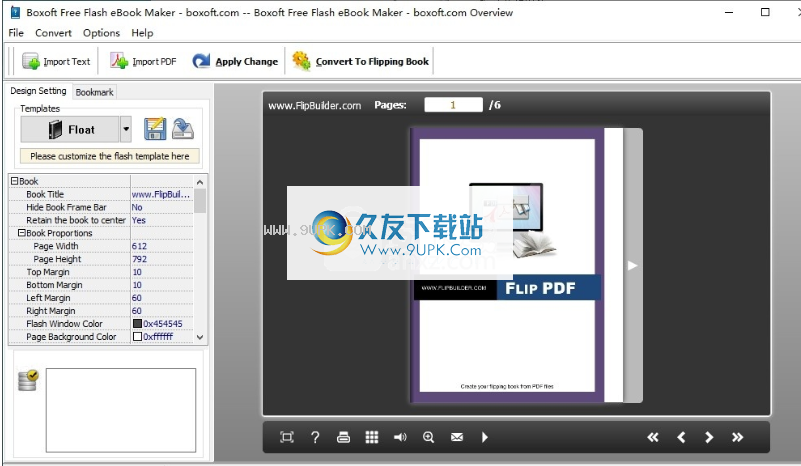Show page thumbnails grid icon
801x466 pixels.
click(372, 437)
